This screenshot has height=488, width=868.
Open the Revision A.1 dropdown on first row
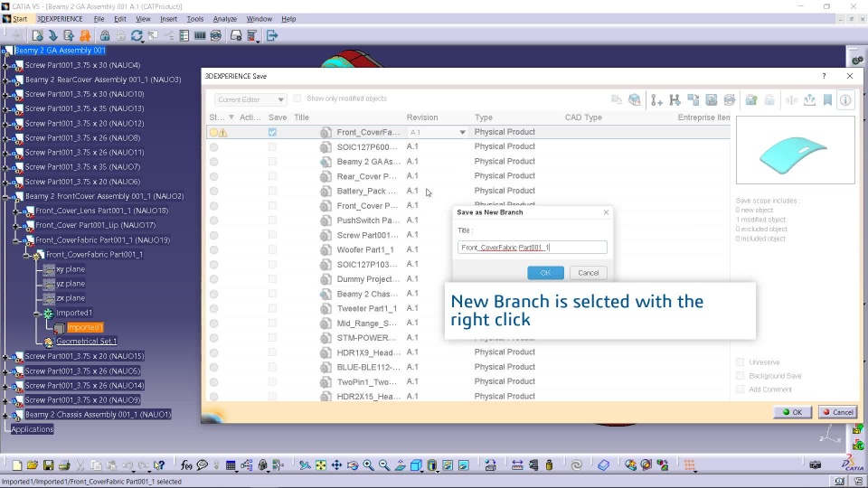(462, 132)
